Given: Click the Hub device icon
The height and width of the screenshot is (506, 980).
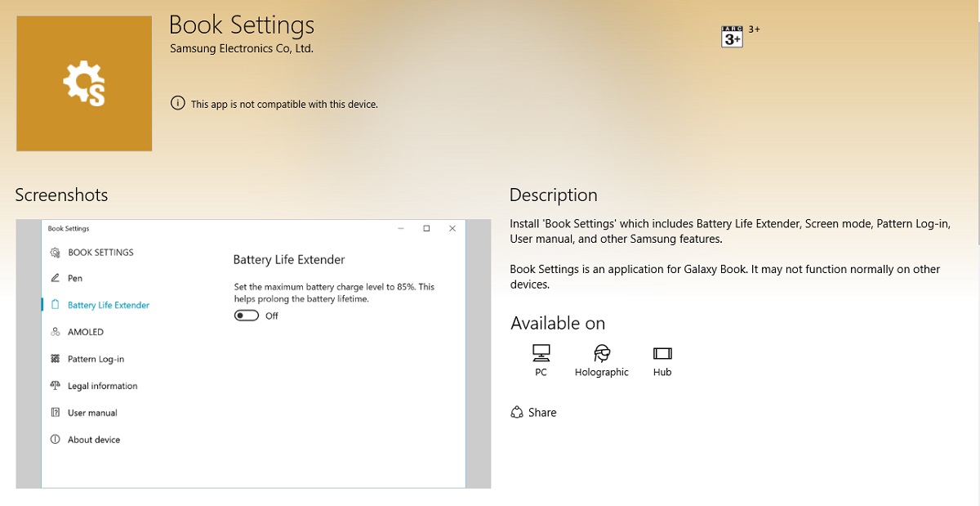Looking at the screenshot, I should [x=662, y=353].
